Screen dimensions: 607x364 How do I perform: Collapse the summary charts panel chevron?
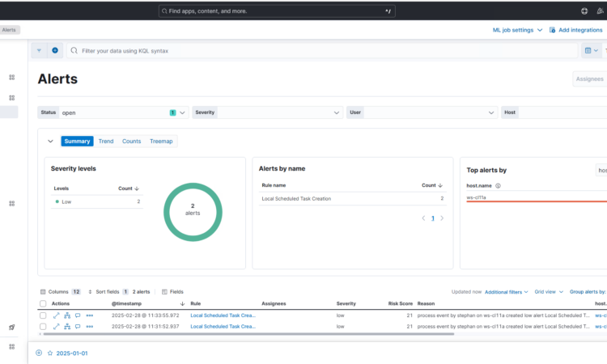[x=50, y=142]
